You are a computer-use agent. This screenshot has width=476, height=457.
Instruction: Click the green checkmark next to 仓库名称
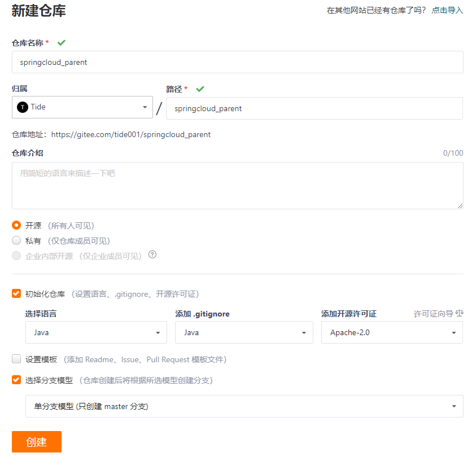pos(62,43)
